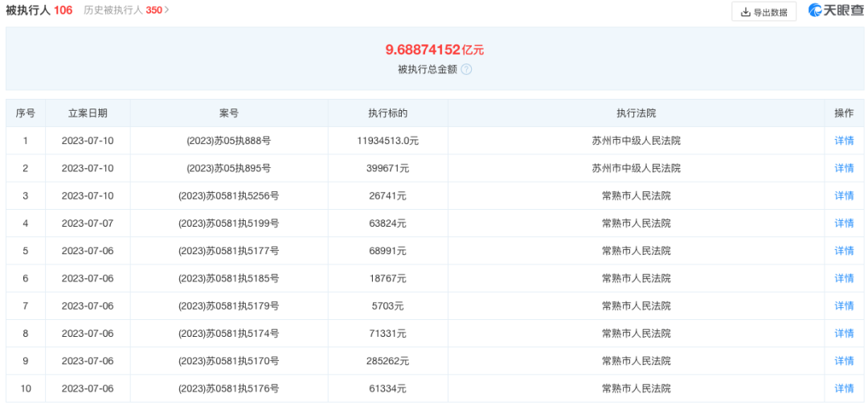
Task: Open 详情 for case 苏0581执5177号
Action: tap(844, 251)
